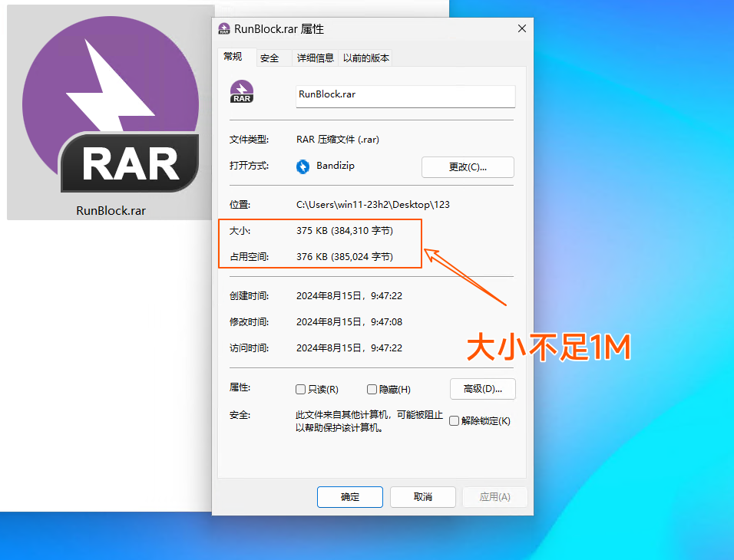Click the file type value RAR 压缩文件 (.rar)

click(x=338, y=140)
